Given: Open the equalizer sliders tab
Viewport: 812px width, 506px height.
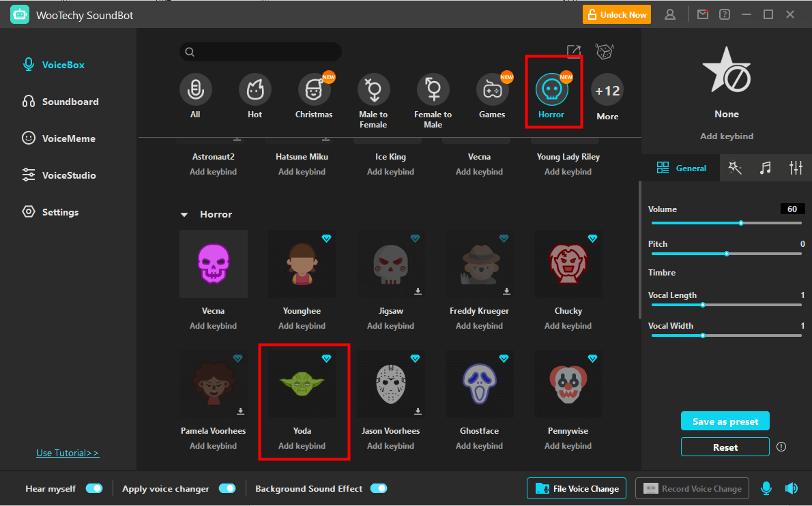Looking at the screenshot, I should (796, 168).
